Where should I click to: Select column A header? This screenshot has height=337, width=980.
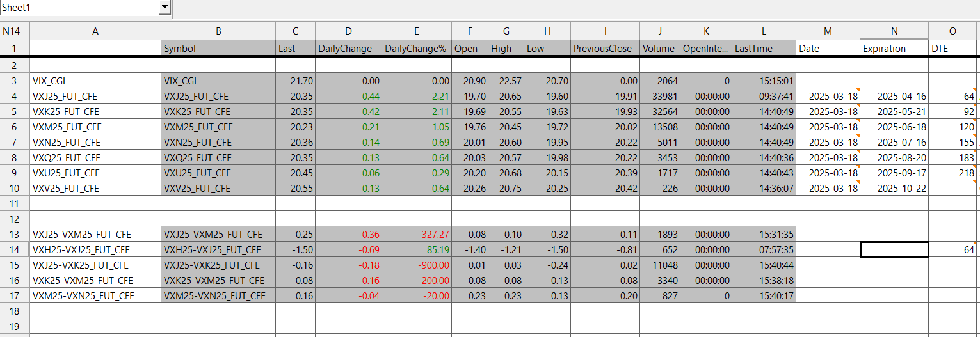pyautogui.click(x=95, y=31)
